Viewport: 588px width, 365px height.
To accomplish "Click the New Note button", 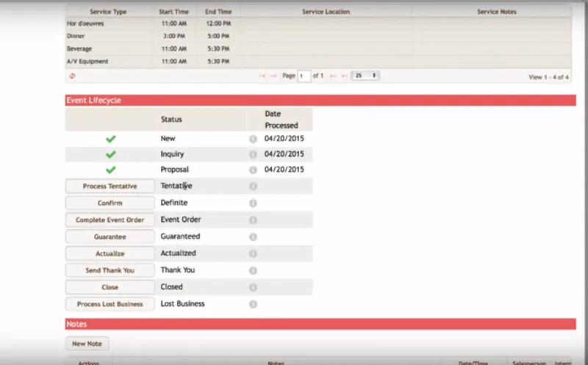I will click(x=87, y=344).
